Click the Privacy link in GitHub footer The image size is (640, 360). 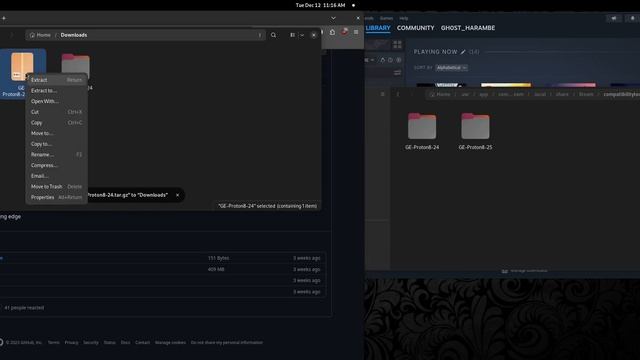(x=71, y=342)
